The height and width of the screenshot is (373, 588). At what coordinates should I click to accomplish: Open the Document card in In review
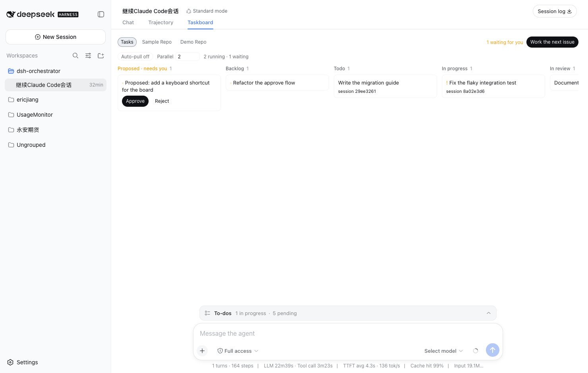[565, 83]
